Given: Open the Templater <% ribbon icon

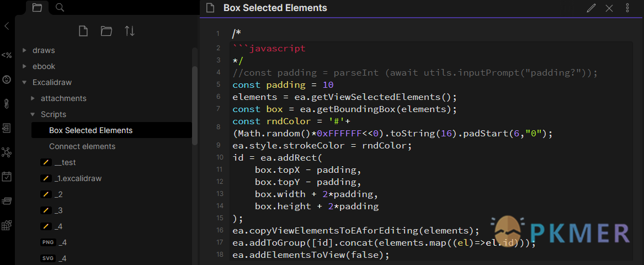Looking at the screenshot, I should point(7,55).
